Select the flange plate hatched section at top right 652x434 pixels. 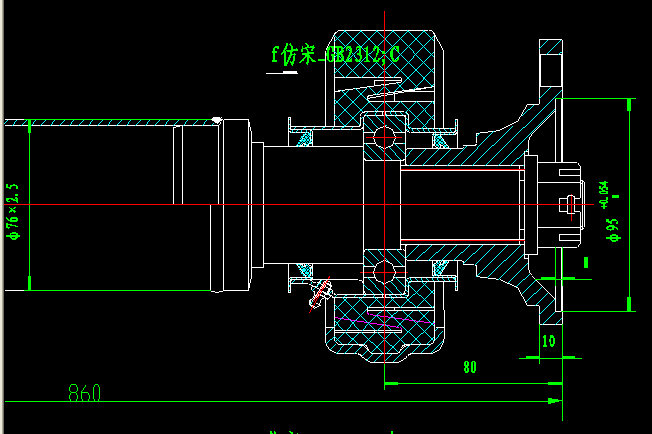(x=551, y=70)
